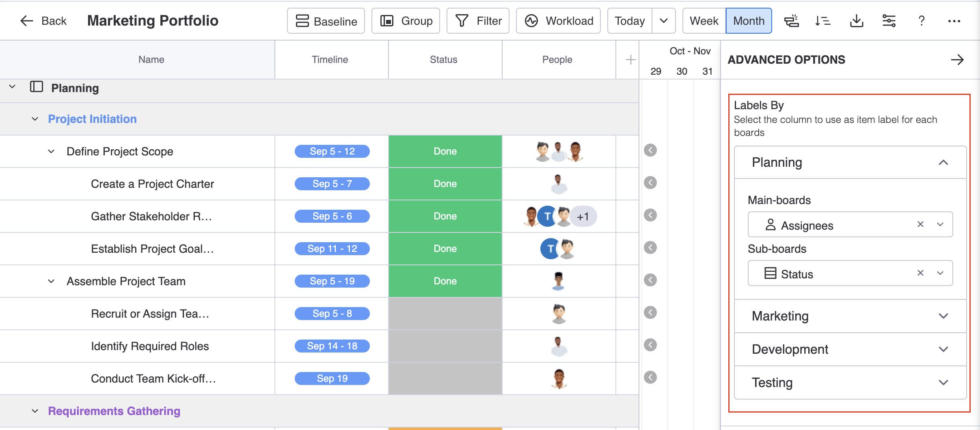Collapse the Project Initiation group
Viewport: 980px width, 430px height.
tap(35, 119)
